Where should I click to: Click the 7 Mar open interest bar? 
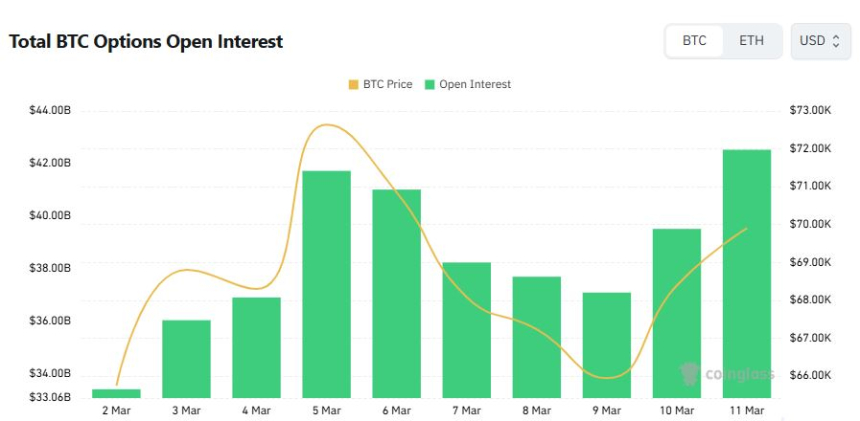[x=467, y=329]
